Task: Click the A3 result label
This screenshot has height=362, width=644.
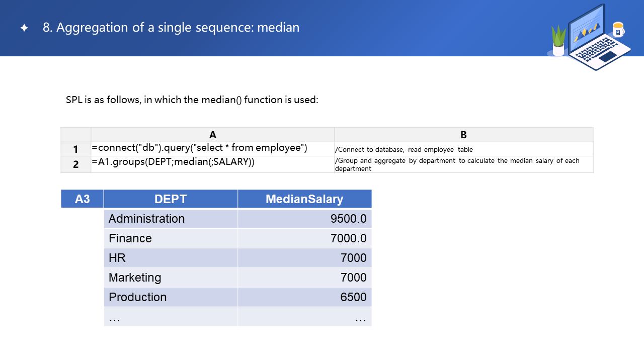Action: pyautogui.click(x=82, y=199)
